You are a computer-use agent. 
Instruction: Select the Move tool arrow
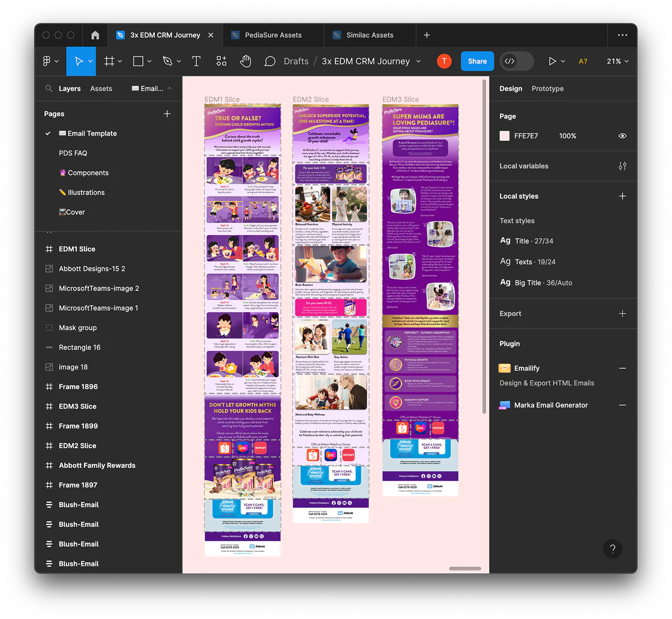click(79, 61)
